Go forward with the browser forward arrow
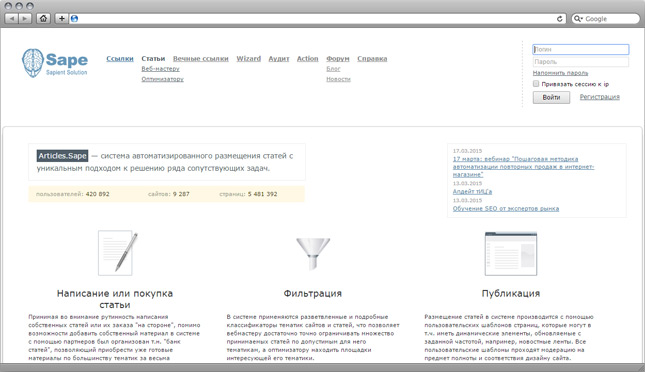The image size is (645, 372). coord(25,19)
